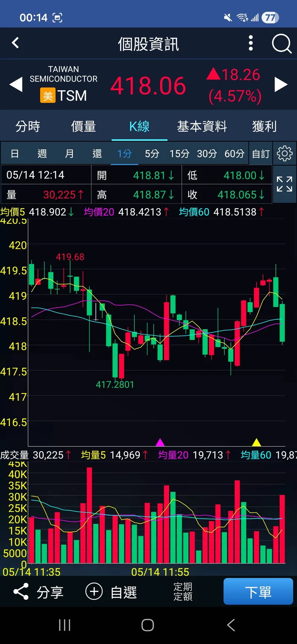Tap 定期定額 regular investment button
The image size is (297, 644).
click(183, 591)
